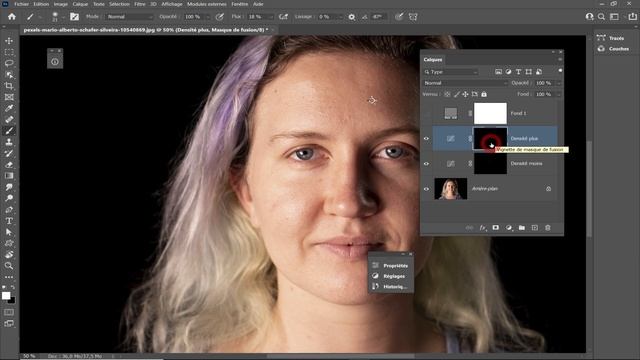Open the brush settings panel icon

[74, 17]
